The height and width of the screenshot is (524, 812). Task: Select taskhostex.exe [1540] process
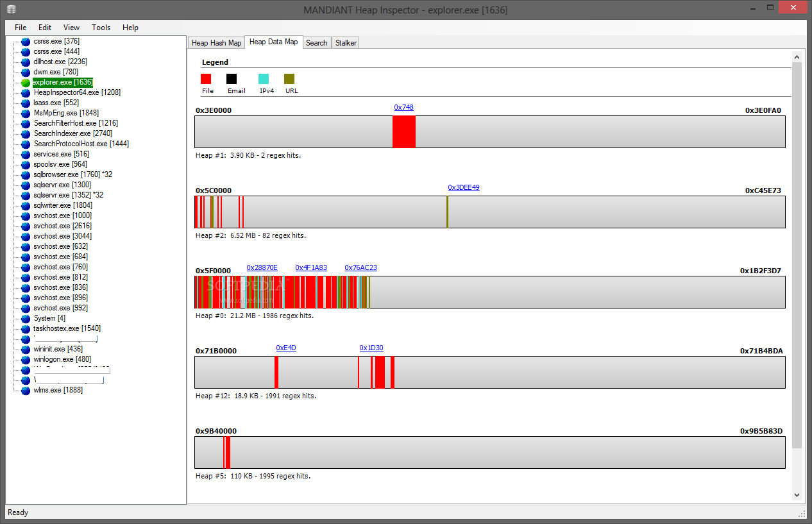pyautogui.click(x=67, y=328)
